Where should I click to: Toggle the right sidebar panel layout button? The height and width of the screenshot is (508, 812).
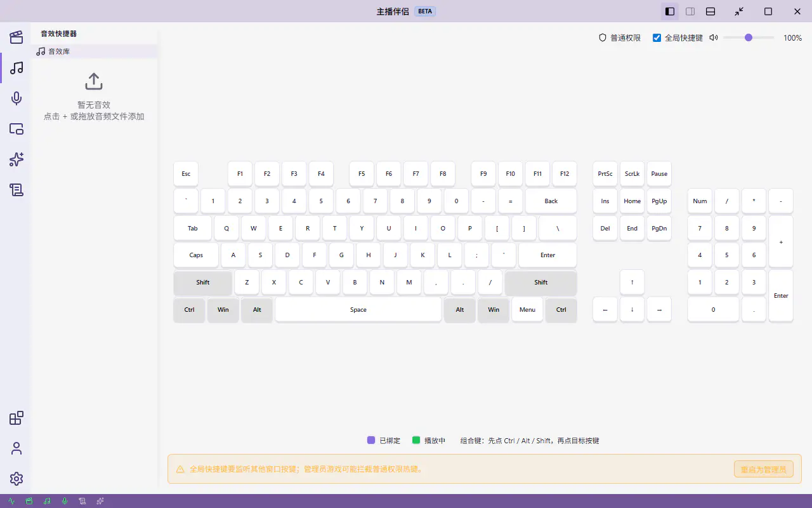(690, 11)
